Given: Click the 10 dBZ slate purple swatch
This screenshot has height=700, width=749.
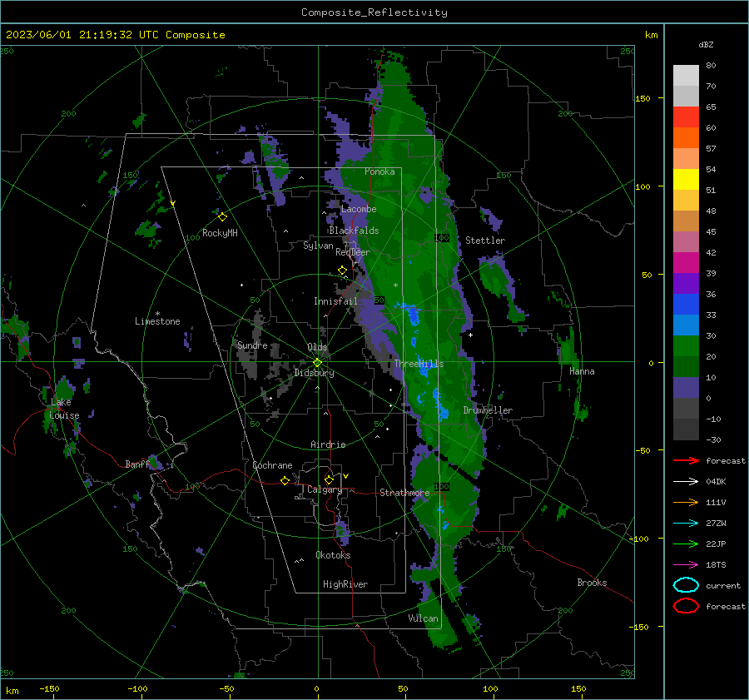Looking at the screenshot, I should coord(686,388).
